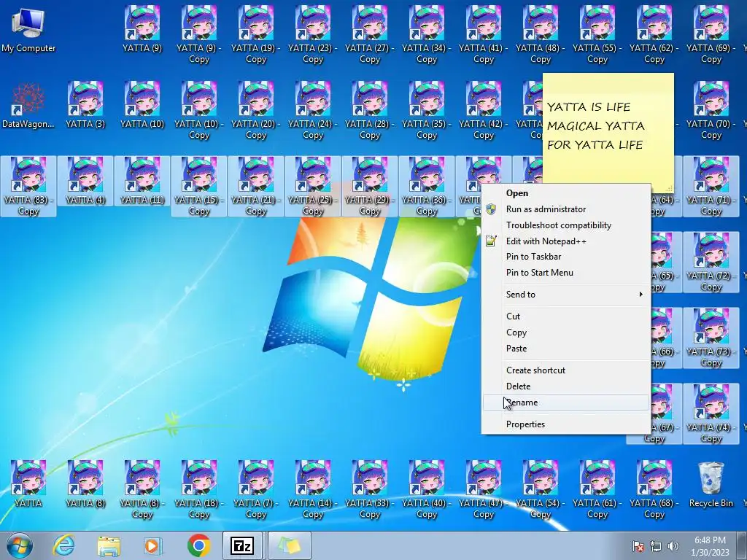Screen dimensions: 747x560
Task: Select the YATTA (33) - Copy shortcut
Action: point(370,489)
